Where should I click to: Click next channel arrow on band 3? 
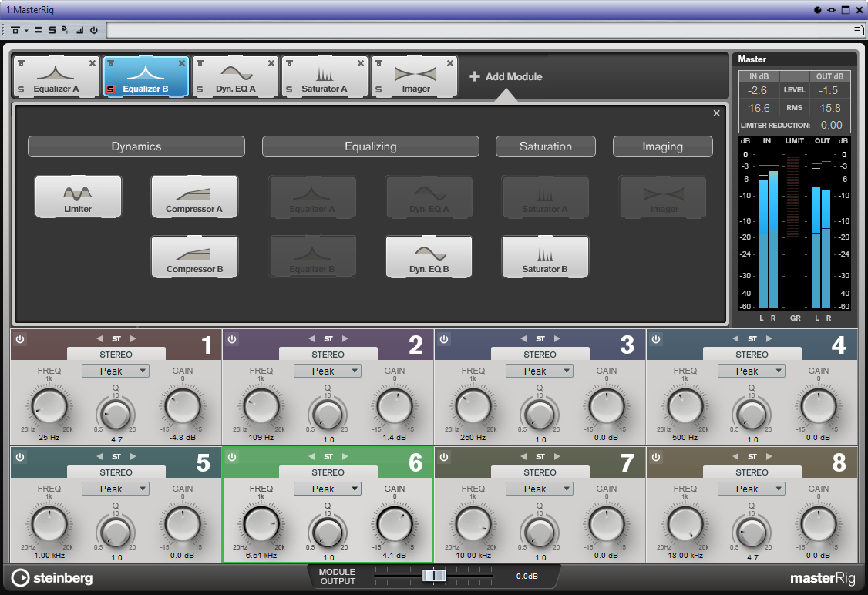[557, 339]
